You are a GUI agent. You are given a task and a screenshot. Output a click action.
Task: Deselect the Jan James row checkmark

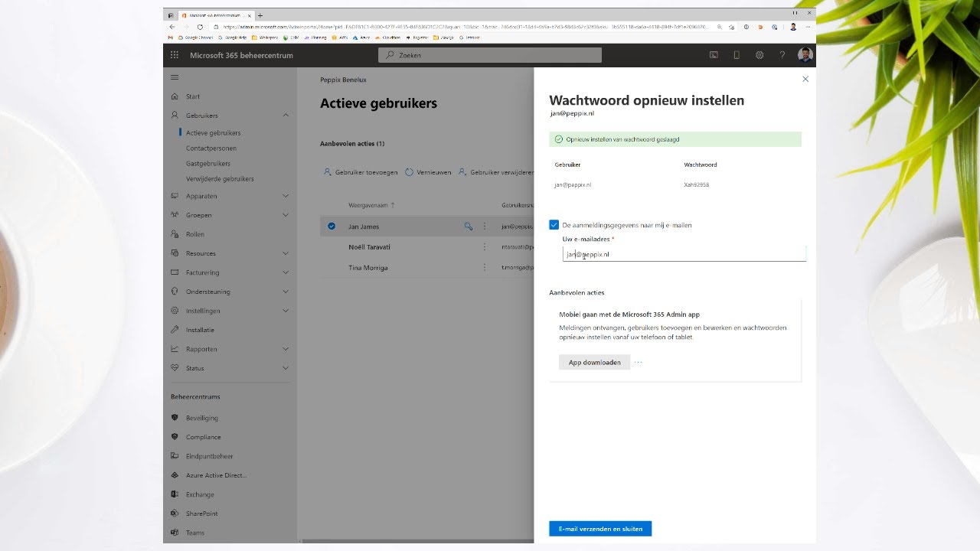tap(332, 227)
